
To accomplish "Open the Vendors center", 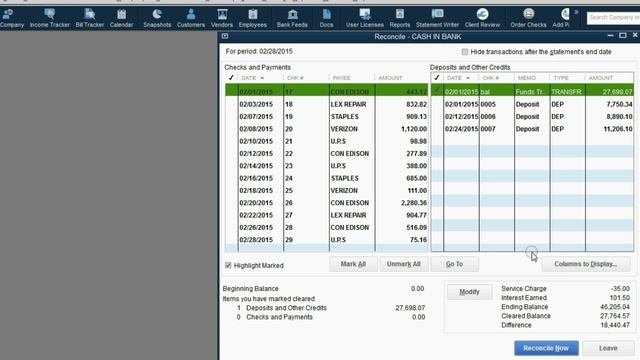I will click(222, 18).
